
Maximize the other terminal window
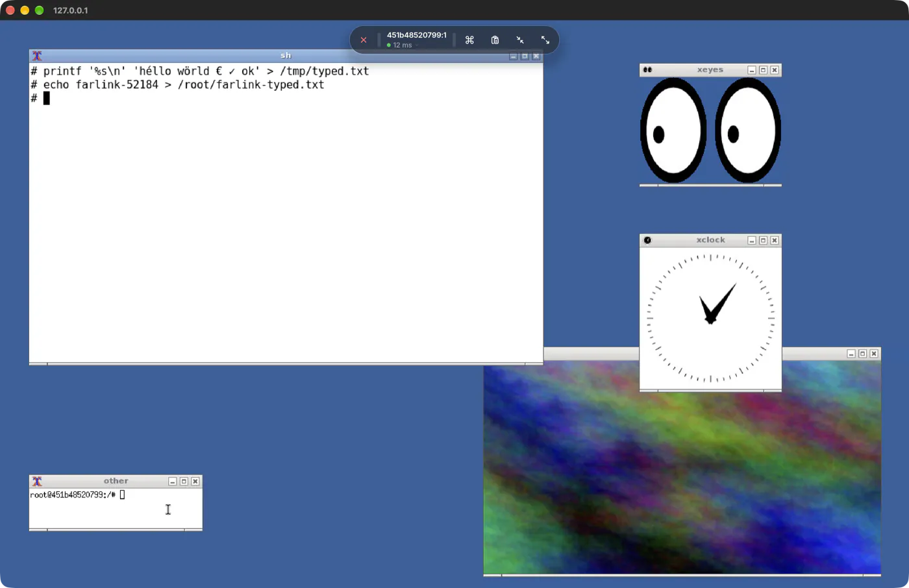184,481
